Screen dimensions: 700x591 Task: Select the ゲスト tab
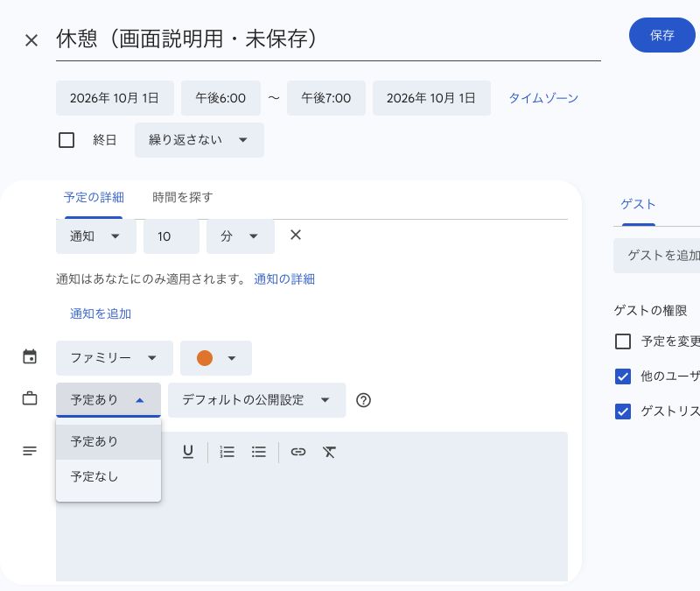pos(638,204)
